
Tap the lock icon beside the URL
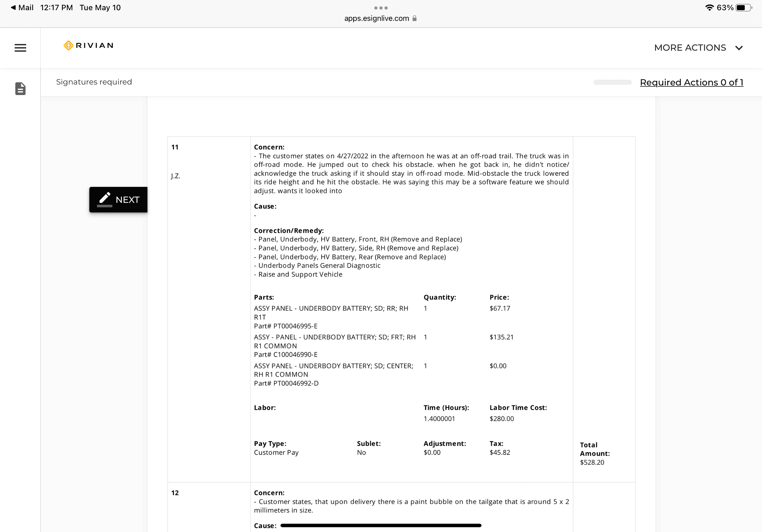[x=415, y=18]
